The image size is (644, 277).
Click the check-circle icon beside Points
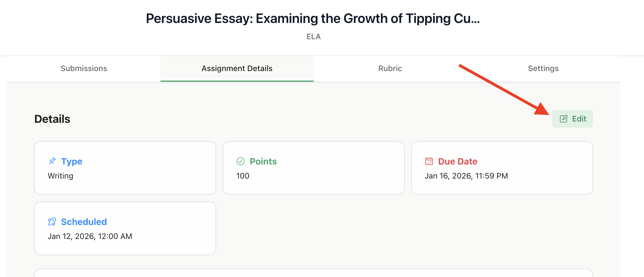241,161
